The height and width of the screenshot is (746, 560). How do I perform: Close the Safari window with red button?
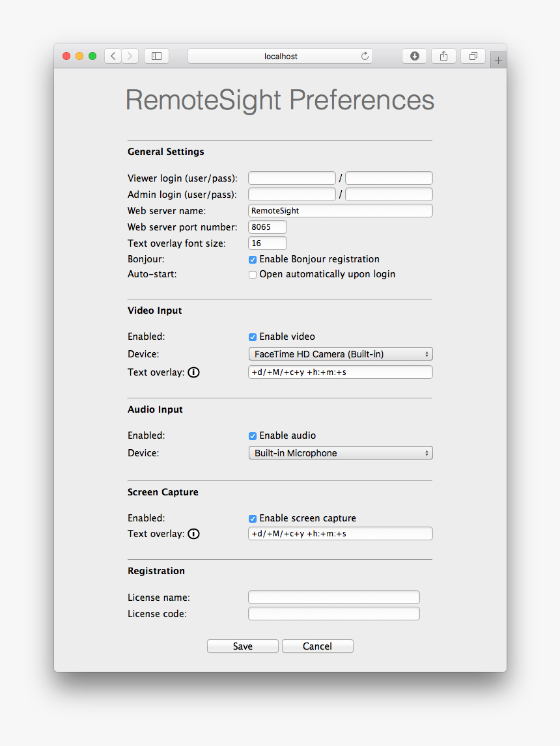click(66, 56)
